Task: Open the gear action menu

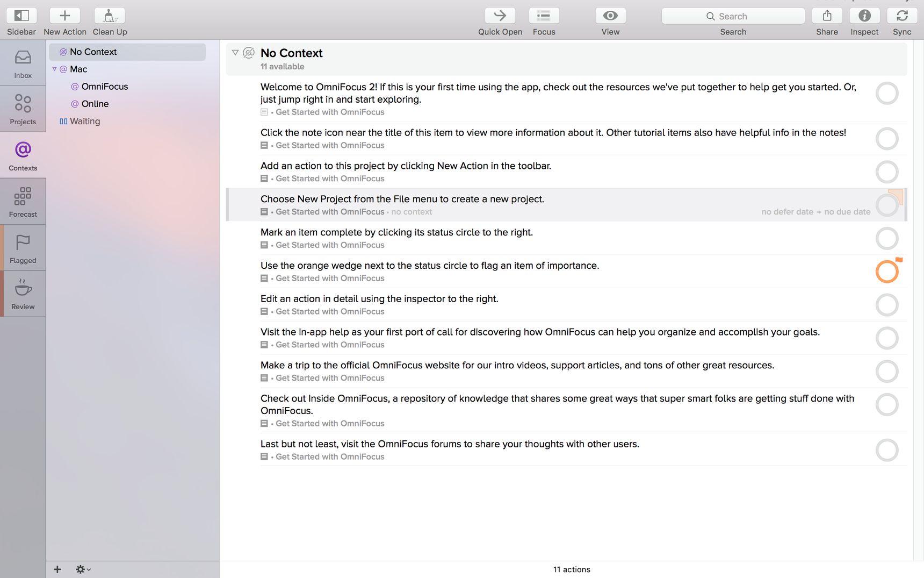Action: click(x=83, y=569)
